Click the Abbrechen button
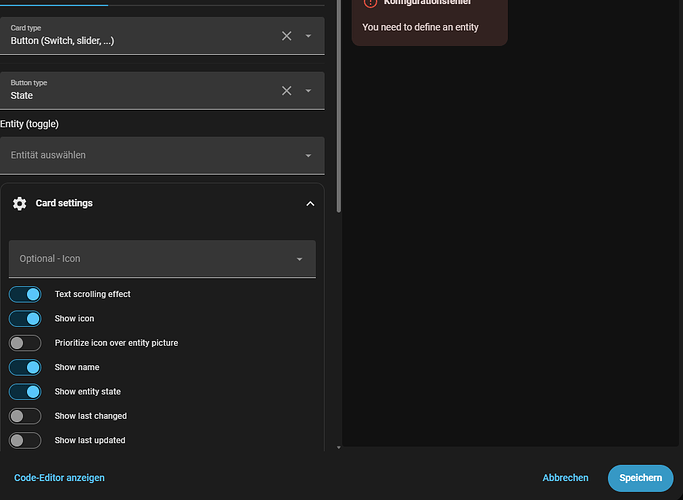 click(565, 478)
